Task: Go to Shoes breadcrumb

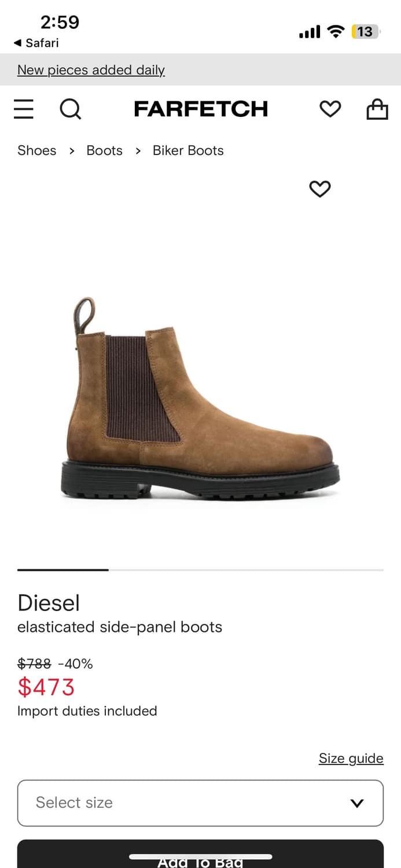Action: click(37, 150)
